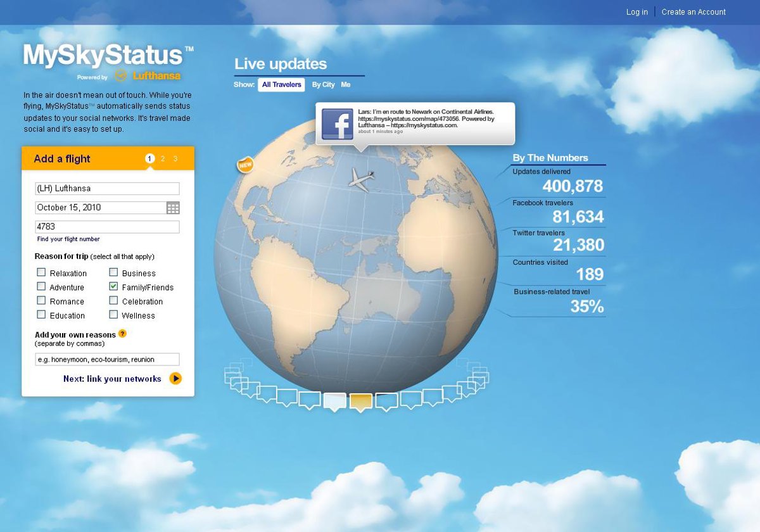Select the highlighted orange speech bubble

coord(361,402)
